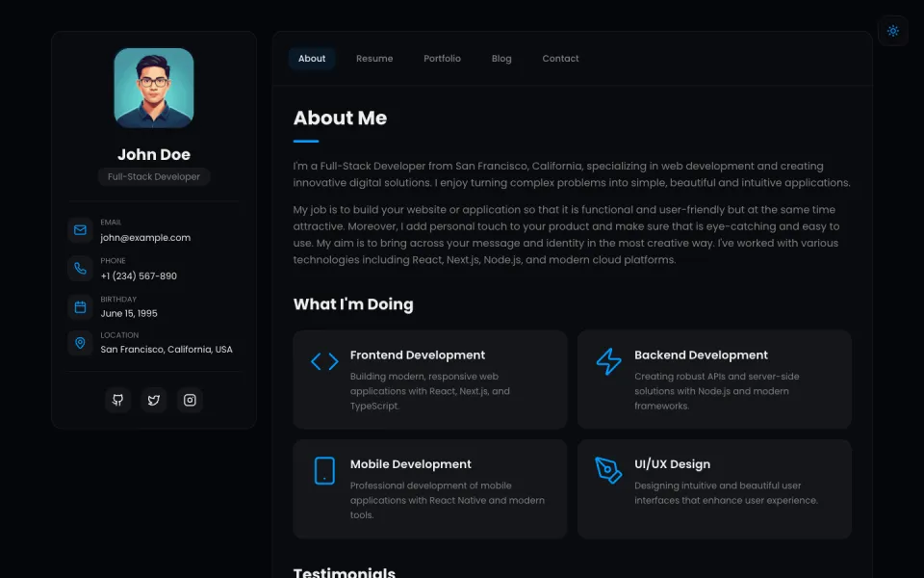Click the UI/UX Design card title
The width and height of the screenshot is (924, 578).
(673, 464)
